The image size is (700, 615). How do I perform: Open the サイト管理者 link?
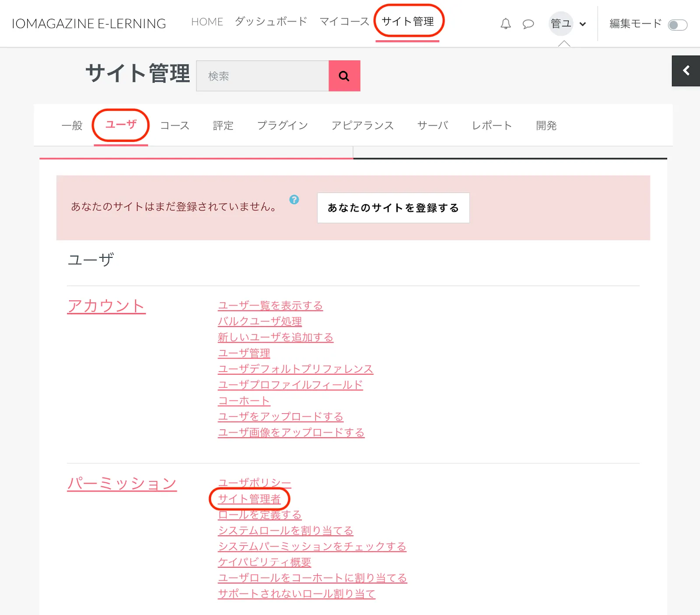[x=249, y=499]
